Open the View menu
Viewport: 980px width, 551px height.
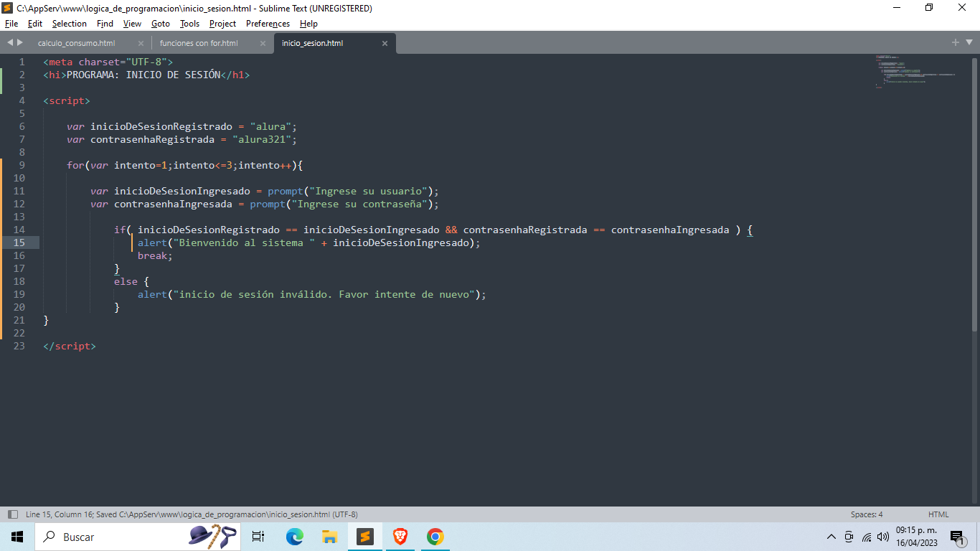tap(132, 24)
